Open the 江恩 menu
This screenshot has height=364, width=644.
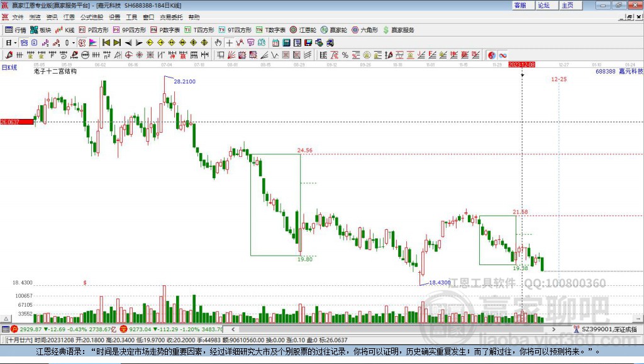(69, 17)
